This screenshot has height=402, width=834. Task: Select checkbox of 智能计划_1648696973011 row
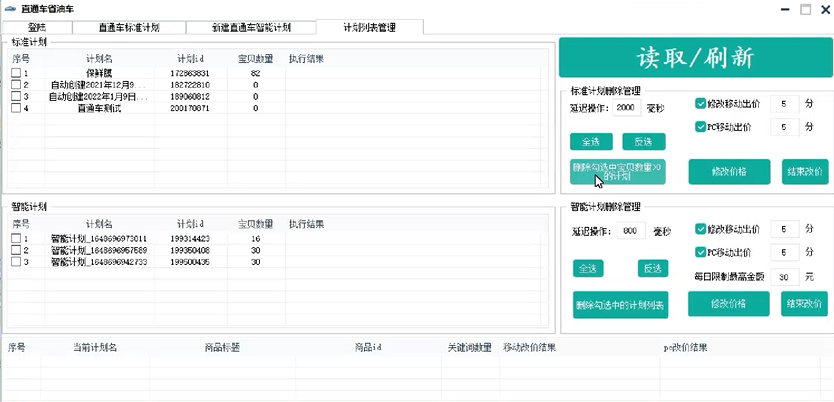coord(16,239)
